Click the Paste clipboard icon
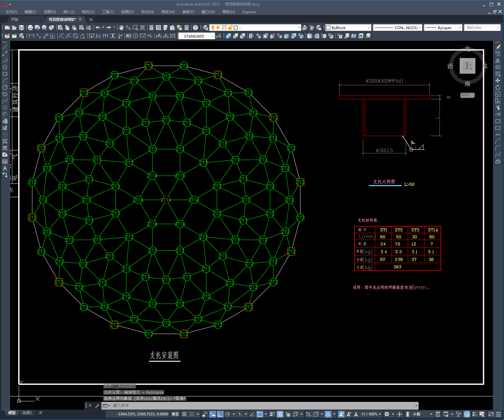504x420 pixels. (74, 28)
